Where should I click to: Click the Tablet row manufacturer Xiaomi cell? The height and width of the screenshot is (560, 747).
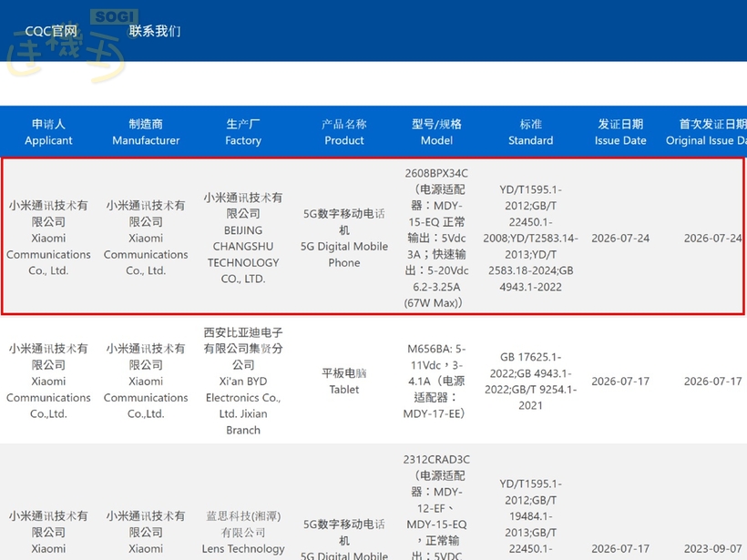[x=146, y=381]
